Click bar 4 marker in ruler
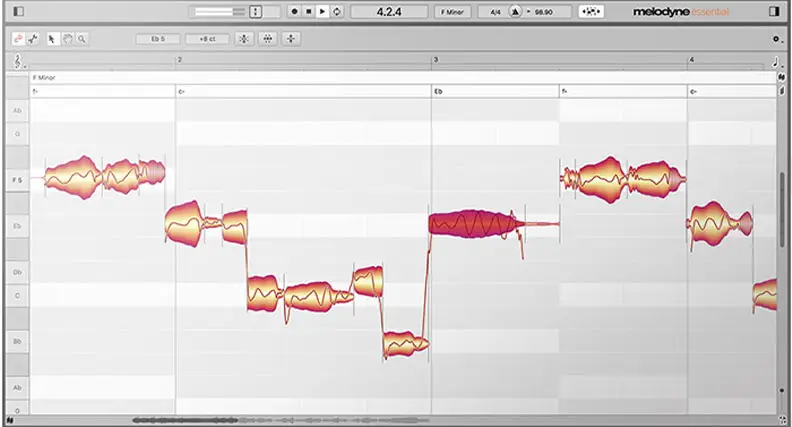The height and width of the screenshot is (427, 792). click(691, 60)
